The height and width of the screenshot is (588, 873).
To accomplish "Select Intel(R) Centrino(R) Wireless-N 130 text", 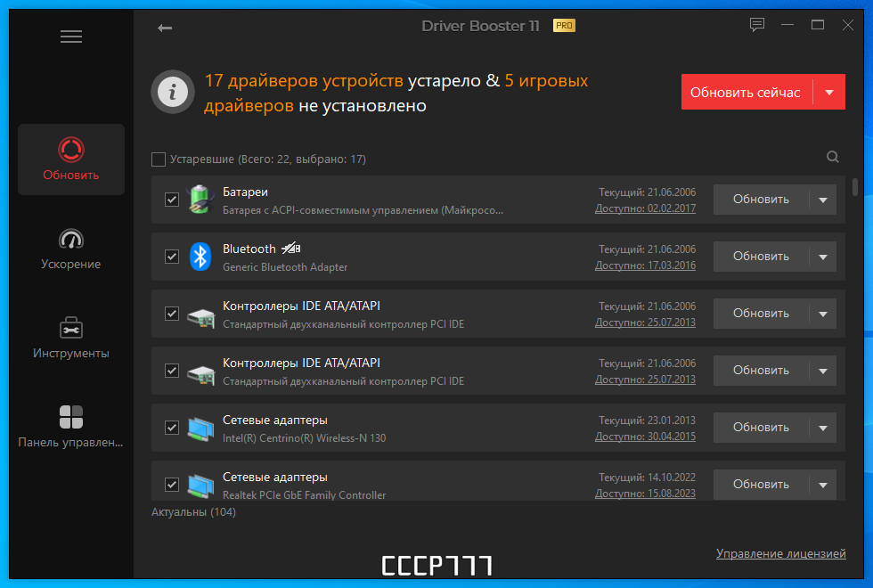I will 304,438.
